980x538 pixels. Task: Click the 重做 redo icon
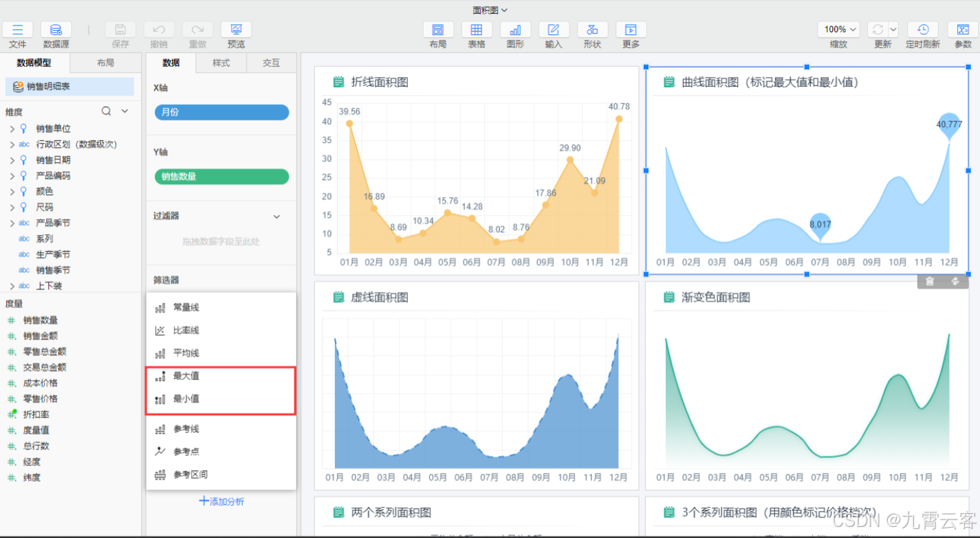click(x=197, y=30)
